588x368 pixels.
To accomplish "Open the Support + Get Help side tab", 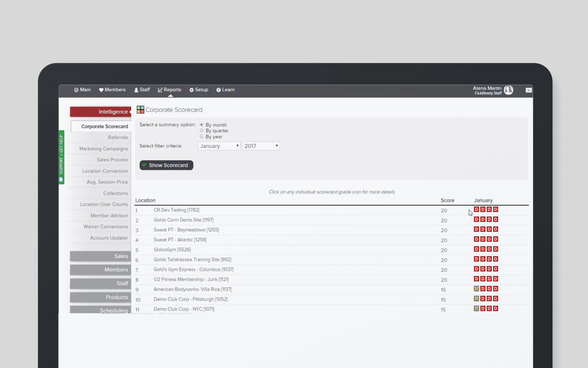I will [61, 157].
